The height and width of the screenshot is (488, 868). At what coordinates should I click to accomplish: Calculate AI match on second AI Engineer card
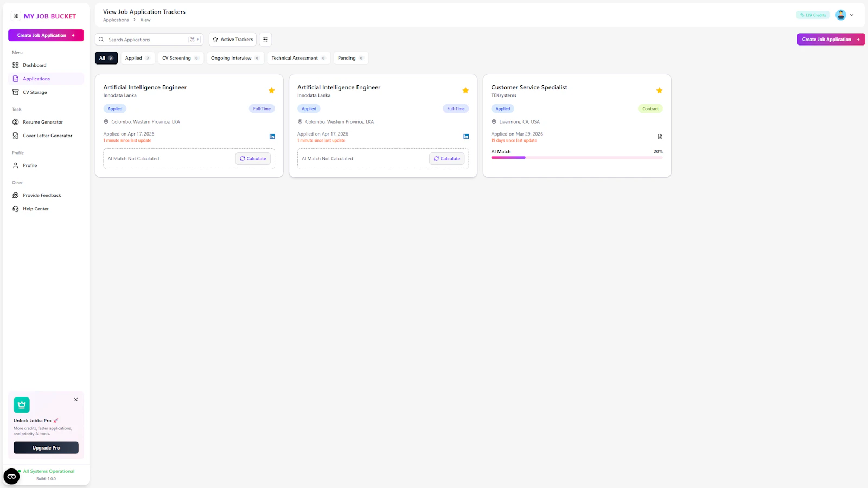447,159
